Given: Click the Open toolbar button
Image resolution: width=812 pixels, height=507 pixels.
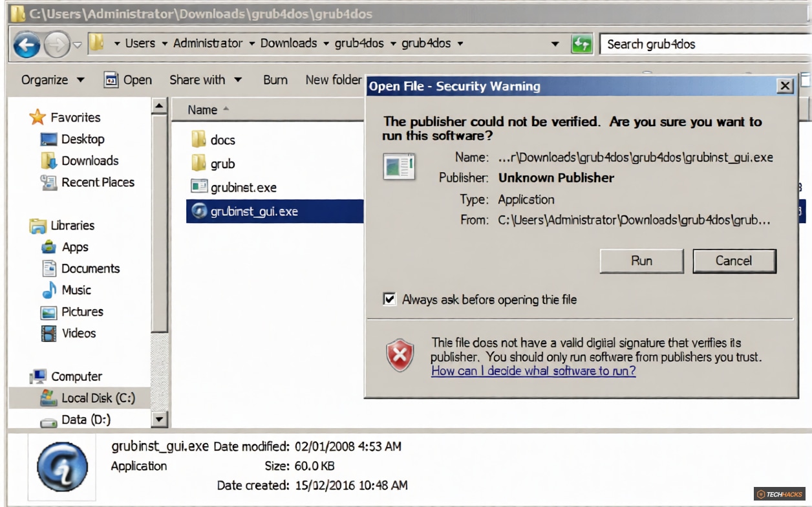Looking at the screenshot, I should pos(128,80).
